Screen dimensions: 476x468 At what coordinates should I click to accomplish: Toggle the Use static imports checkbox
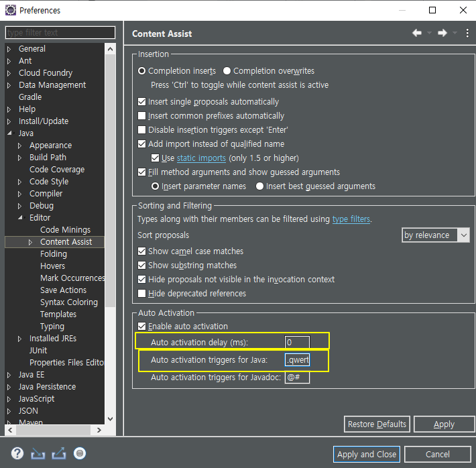[x=155, y=158]
